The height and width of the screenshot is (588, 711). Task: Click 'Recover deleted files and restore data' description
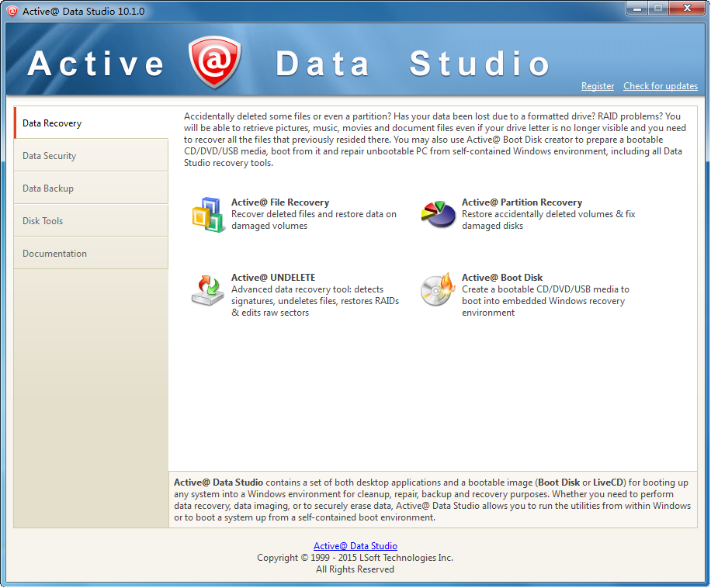coord(314,220)
